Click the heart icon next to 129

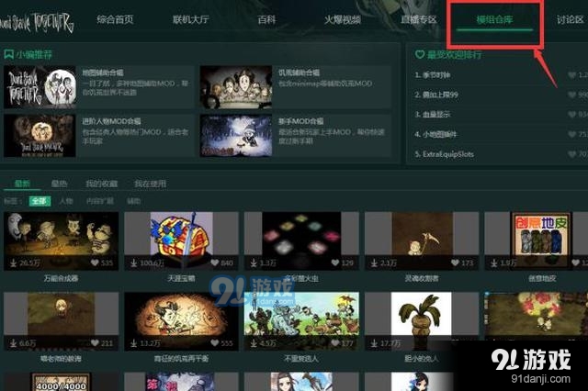coord(335,263)
